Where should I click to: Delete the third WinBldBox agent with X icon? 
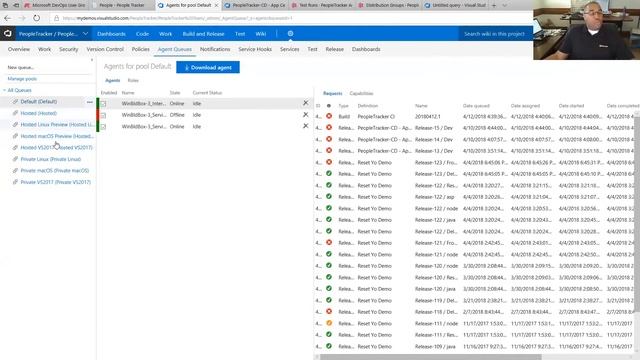305,126
